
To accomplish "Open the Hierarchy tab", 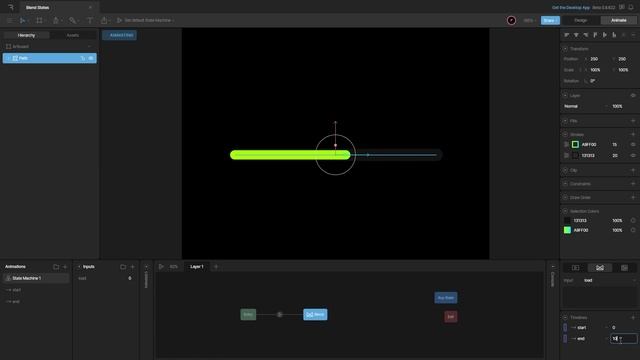I will click(26, 35).
